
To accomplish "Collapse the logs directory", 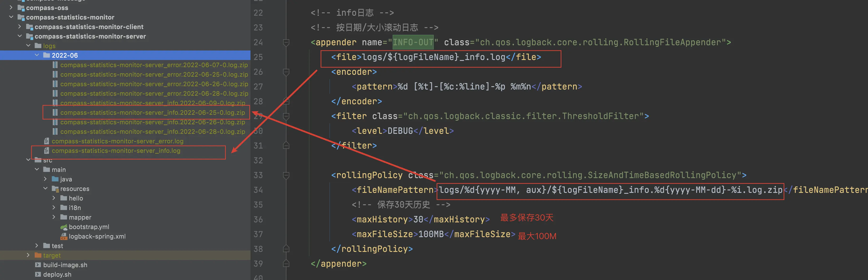I will coord(29,45).
